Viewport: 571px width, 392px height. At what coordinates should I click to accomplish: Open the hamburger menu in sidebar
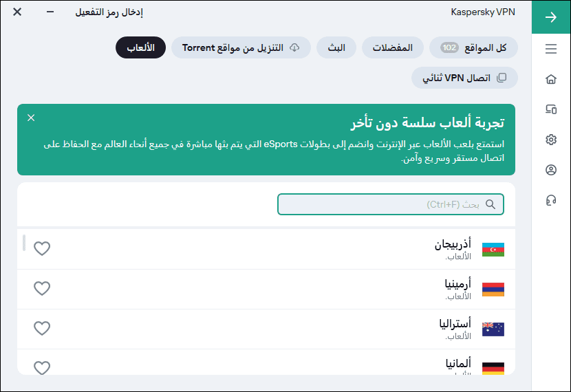(x=551, y=49)
